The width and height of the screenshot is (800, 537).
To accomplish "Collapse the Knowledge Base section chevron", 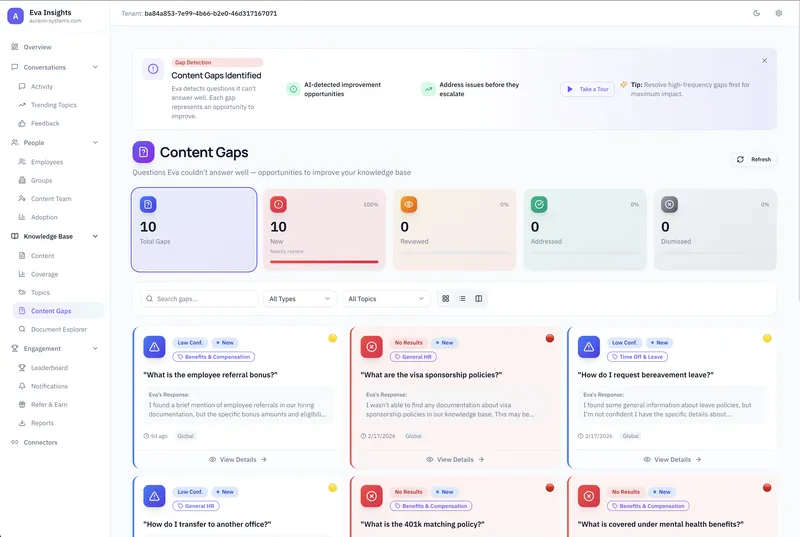I will tap(95, 237).
